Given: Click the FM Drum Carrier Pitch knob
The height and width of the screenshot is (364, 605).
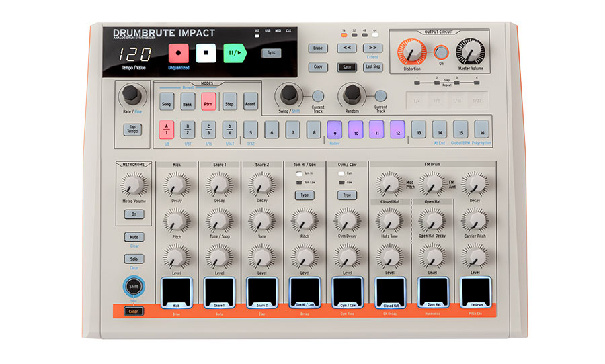Looking at the screenshot, I should click(475, 220).
